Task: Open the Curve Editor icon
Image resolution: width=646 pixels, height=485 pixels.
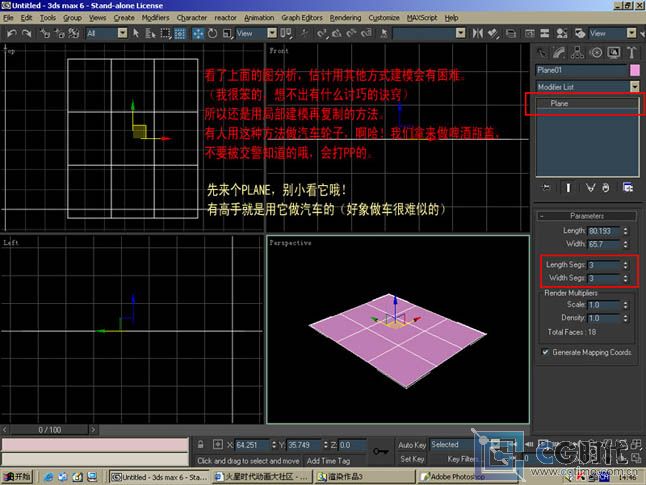Action: 529,33
